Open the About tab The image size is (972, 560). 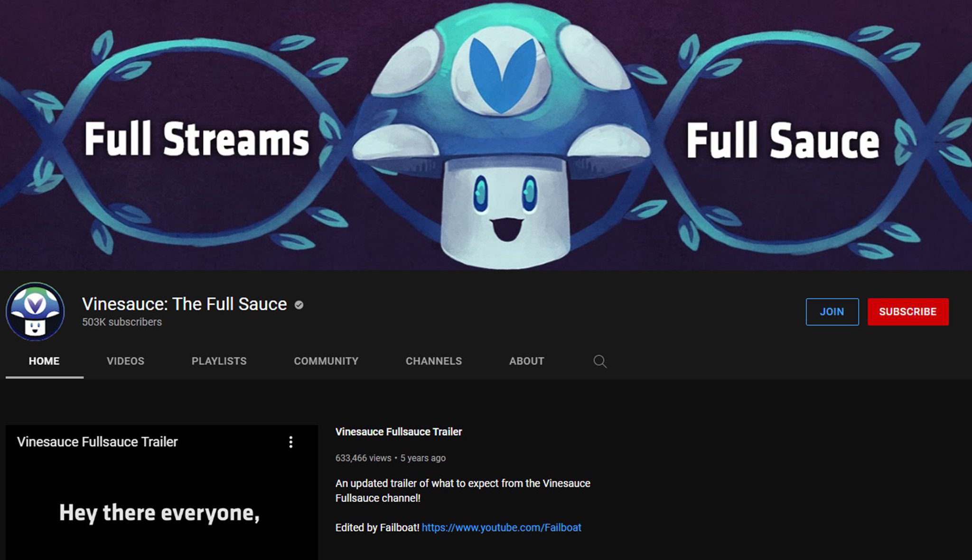click(x=526, y=361)
